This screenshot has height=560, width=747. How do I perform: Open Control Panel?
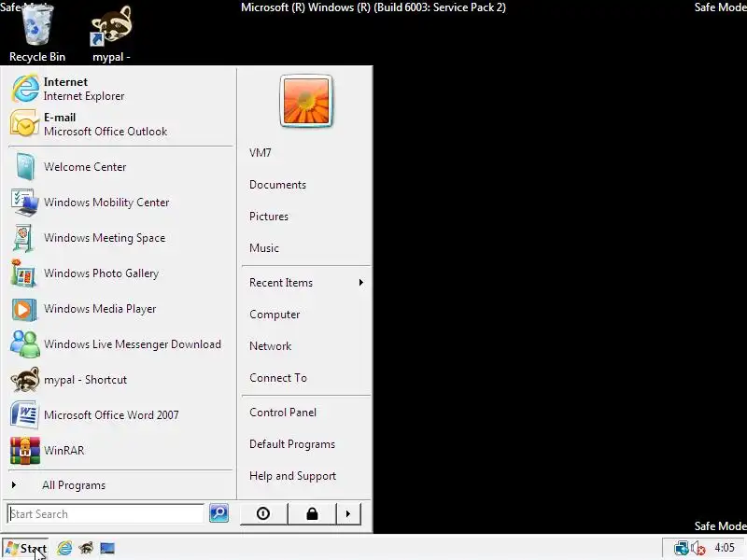[283, 413]
